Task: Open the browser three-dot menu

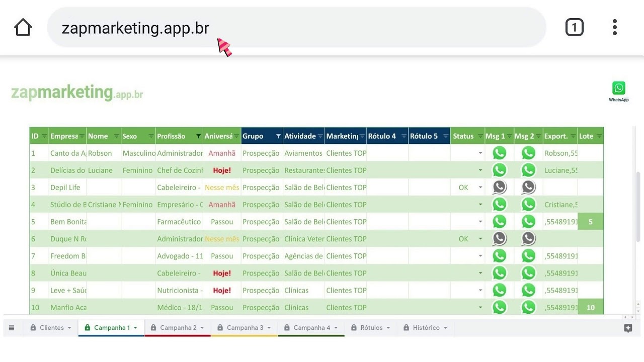Action: point(615,27)
